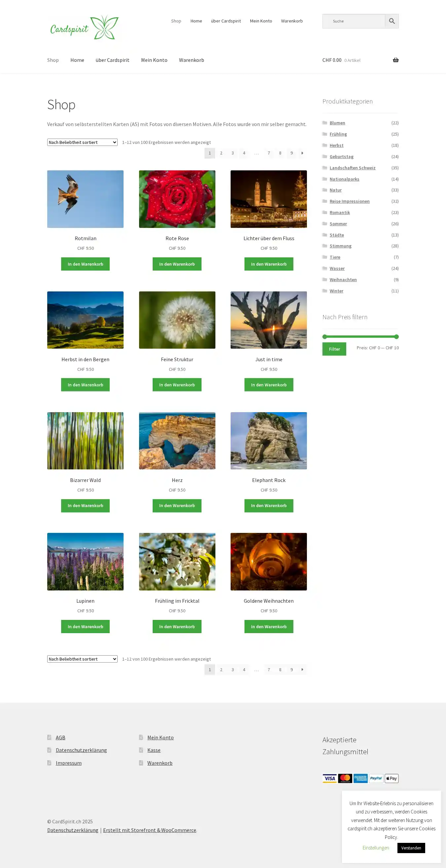Click the search magnifier icon
This screenshot has height=868, width=446.
pyautogui.click(x=391, y=21)
